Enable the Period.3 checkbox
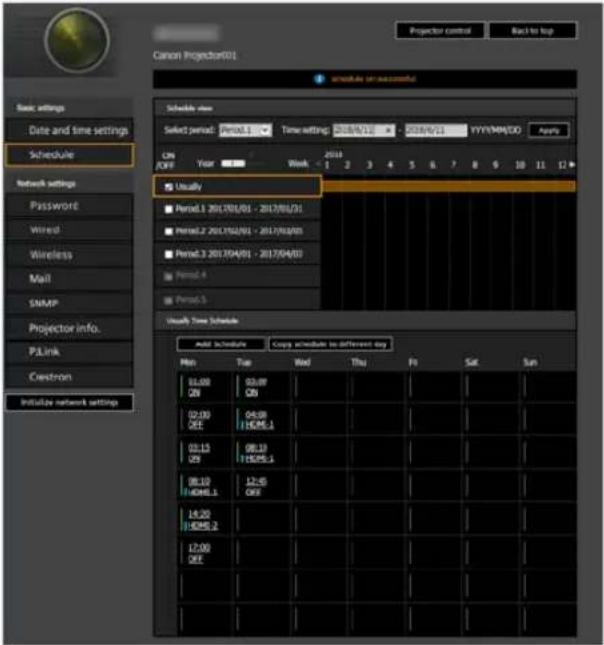 168,254
